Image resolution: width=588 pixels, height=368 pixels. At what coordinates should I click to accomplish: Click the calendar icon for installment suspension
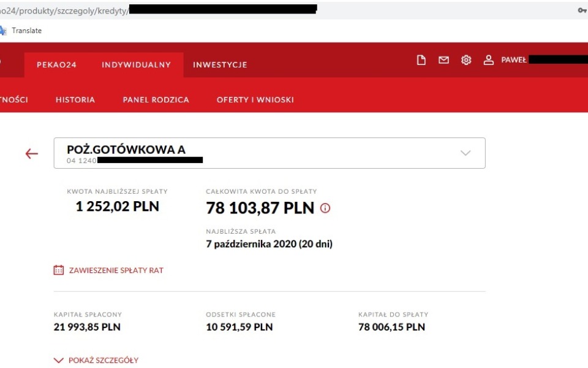click(x=59, y=270)
